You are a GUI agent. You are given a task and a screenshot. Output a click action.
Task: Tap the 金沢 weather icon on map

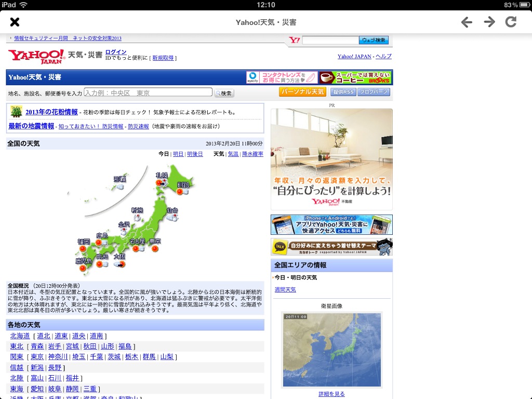pyautogui.click(x=124, y=232)
